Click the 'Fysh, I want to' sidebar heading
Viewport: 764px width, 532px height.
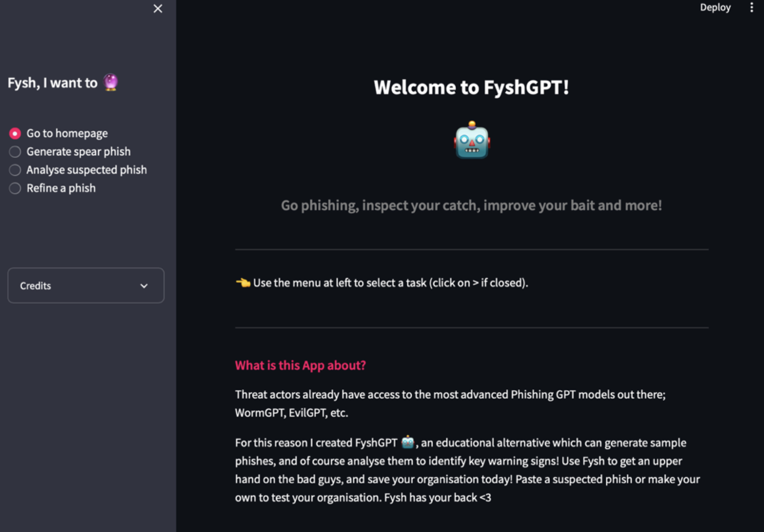pyautogui.click(x=52, y=83)
